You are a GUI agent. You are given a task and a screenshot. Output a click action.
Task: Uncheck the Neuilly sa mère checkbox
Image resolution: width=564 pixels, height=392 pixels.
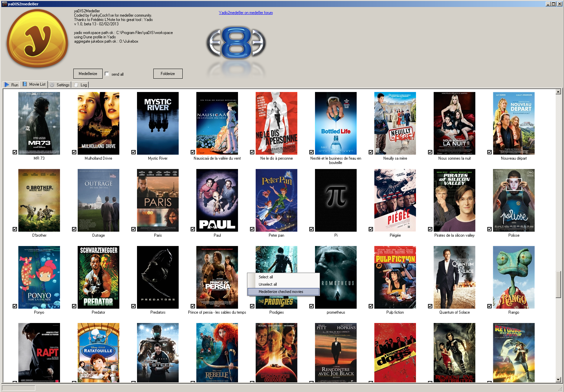[x=371, y=152]
